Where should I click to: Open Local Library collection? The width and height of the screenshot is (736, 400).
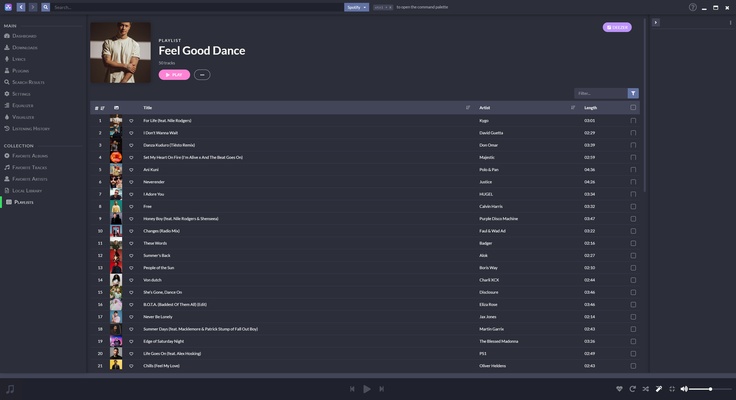tap(23, 191)
